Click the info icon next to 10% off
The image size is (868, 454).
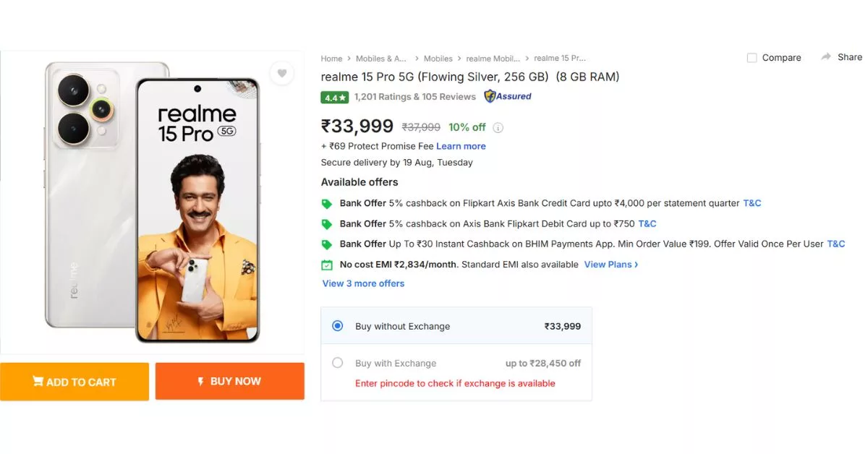[498, 127]
